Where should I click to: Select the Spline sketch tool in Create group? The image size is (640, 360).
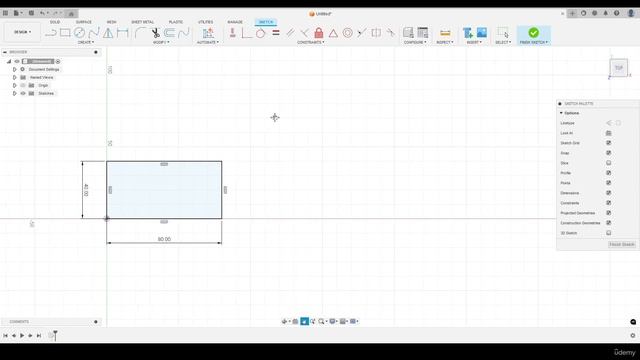(94, 33)
